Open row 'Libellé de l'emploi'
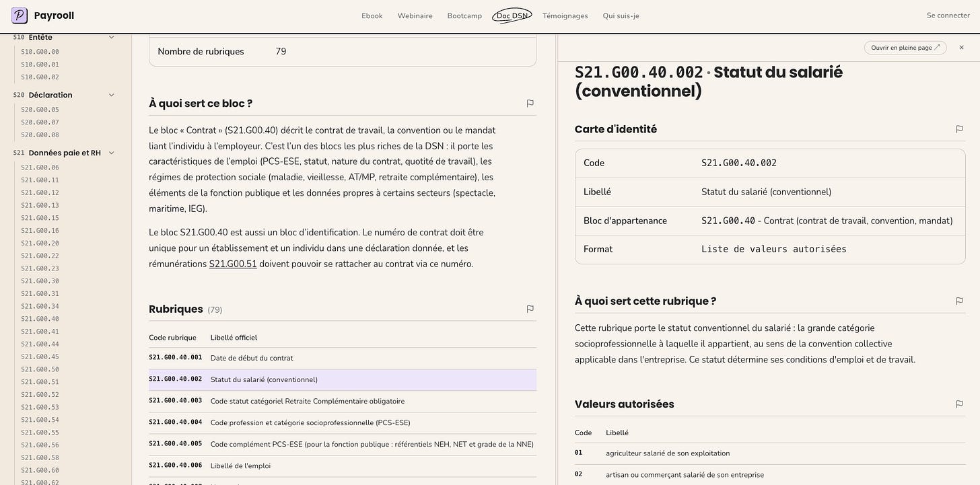Screen dimensions: 980x485 (343, 466)
